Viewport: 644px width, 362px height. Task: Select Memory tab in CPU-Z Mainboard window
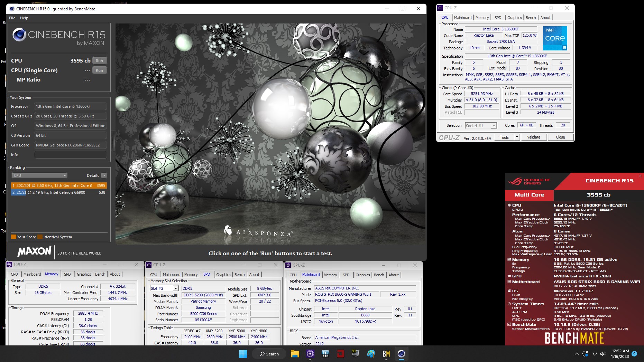[x=330, y=275]
